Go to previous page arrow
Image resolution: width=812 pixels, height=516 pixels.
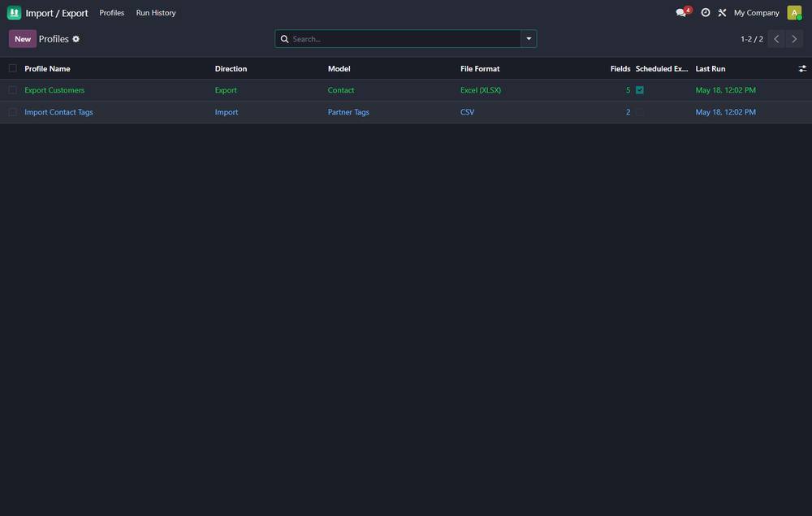pyautogui.click(x=776, y=39)
